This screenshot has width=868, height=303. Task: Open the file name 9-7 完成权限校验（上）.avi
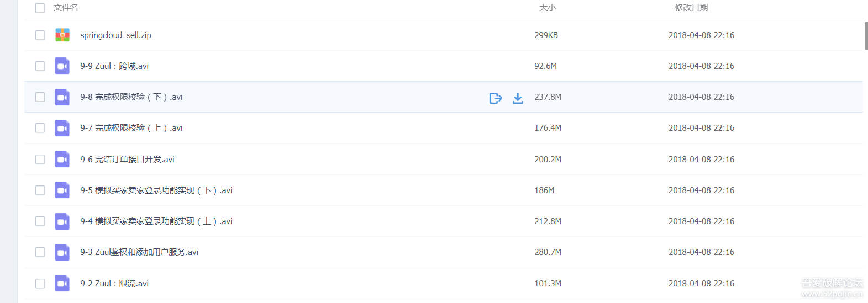[131, 127]
